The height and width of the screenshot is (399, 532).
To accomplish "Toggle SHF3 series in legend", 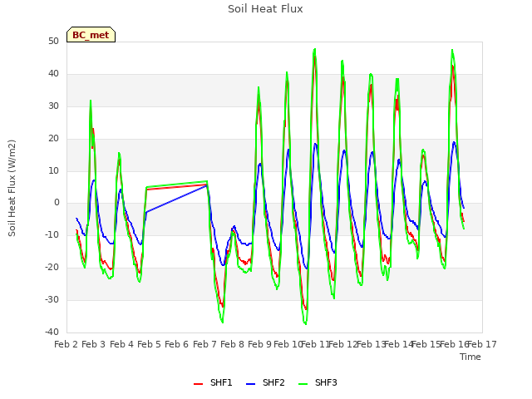I will tap(318, 382).
